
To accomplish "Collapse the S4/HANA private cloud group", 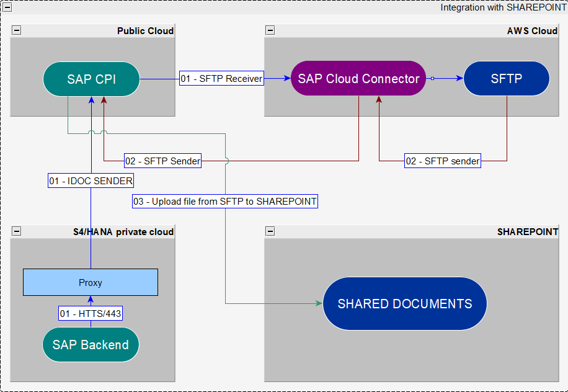I will point(17,231).
